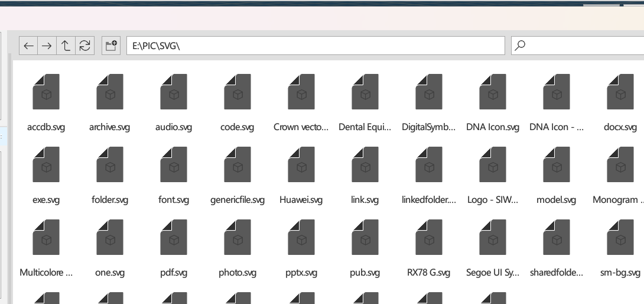Navigate up one folder level
This screenshot has width=644, height=304.
(x=66, y=46)
